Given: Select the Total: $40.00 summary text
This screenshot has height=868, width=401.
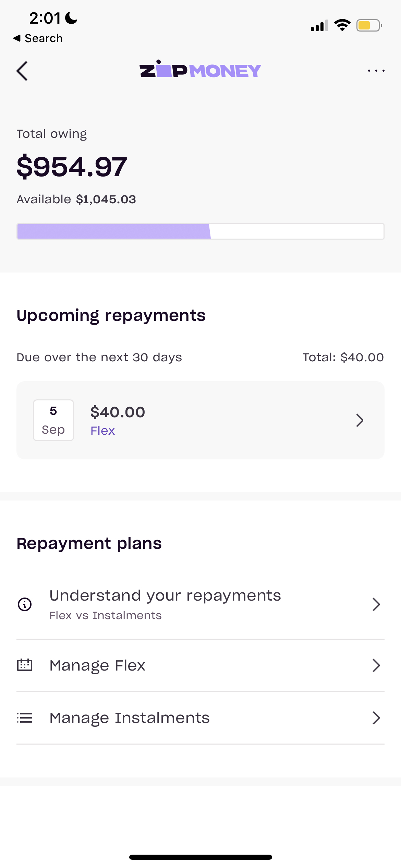Looking at the screenshot, I should (x=343, y=357).
